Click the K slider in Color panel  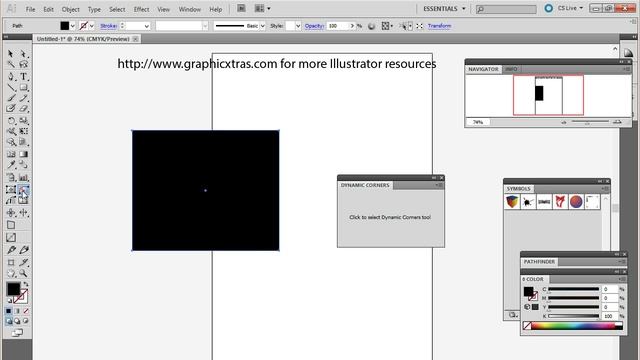[574, 316]
